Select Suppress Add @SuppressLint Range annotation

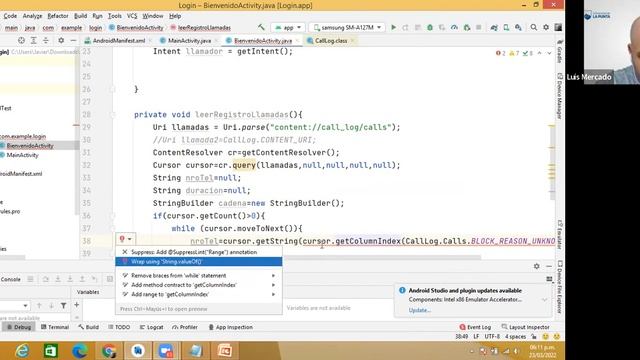pyautogui.click(x=199, y=252)
